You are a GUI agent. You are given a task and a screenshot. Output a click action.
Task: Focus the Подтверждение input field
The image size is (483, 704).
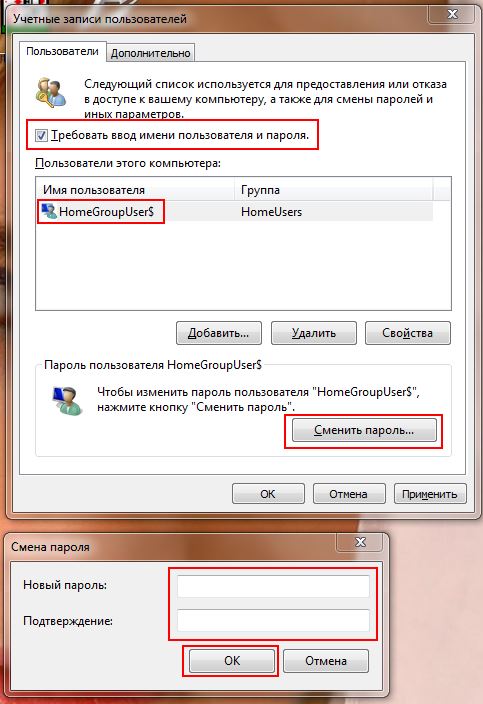click(273, 621)
